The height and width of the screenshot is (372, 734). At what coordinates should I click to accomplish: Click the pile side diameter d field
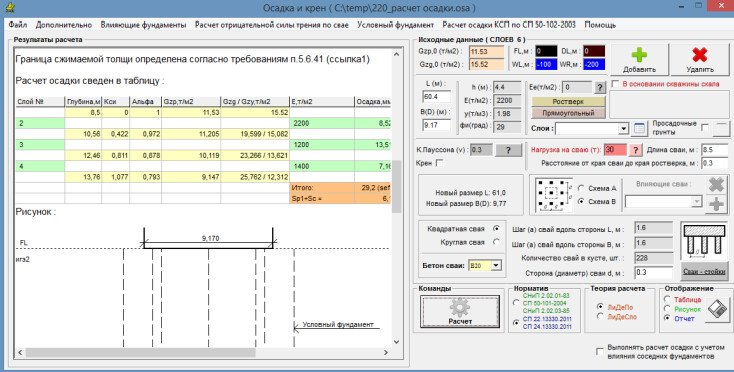(x=653, y=272)
